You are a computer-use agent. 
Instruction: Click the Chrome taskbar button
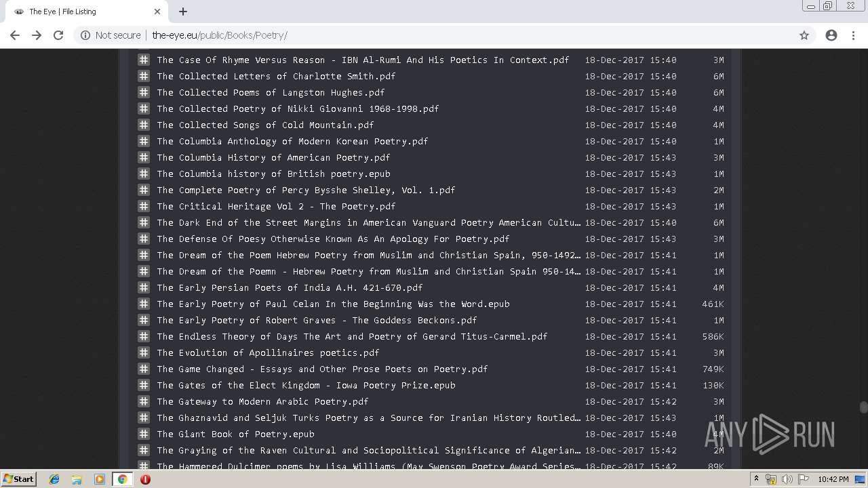click(x=122, y=479)
